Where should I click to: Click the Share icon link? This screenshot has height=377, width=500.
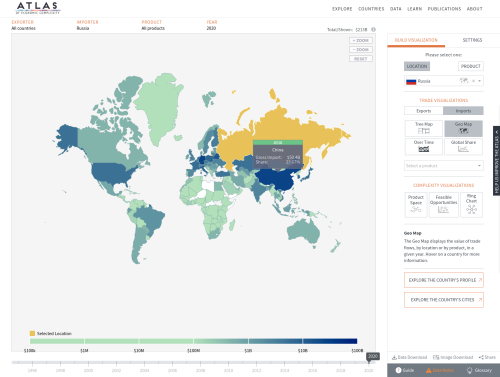pyautogui.click(x=487, y=357)
